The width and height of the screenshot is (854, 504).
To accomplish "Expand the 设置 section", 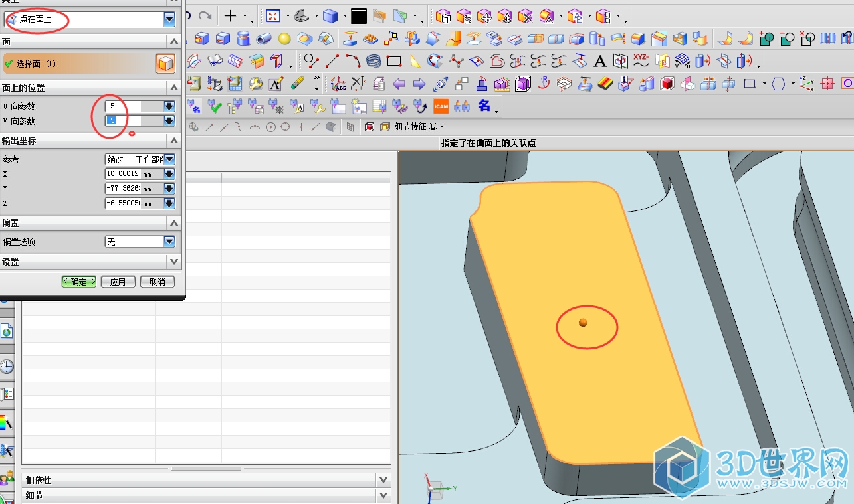I will [x=174, y=262].
